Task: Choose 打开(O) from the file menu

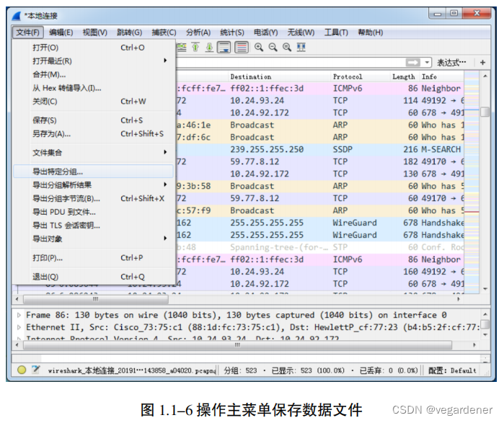Action: [x=94, y=48]
